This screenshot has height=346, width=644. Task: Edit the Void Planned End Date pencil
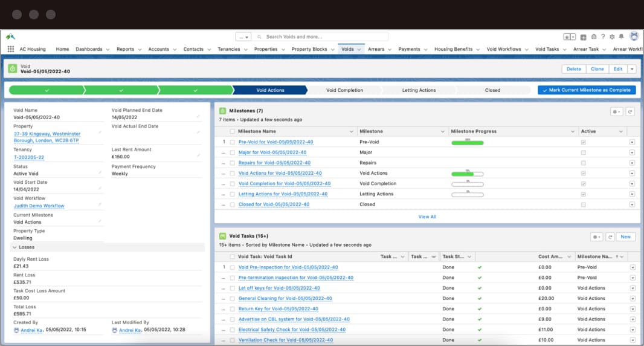pos(198,117)
